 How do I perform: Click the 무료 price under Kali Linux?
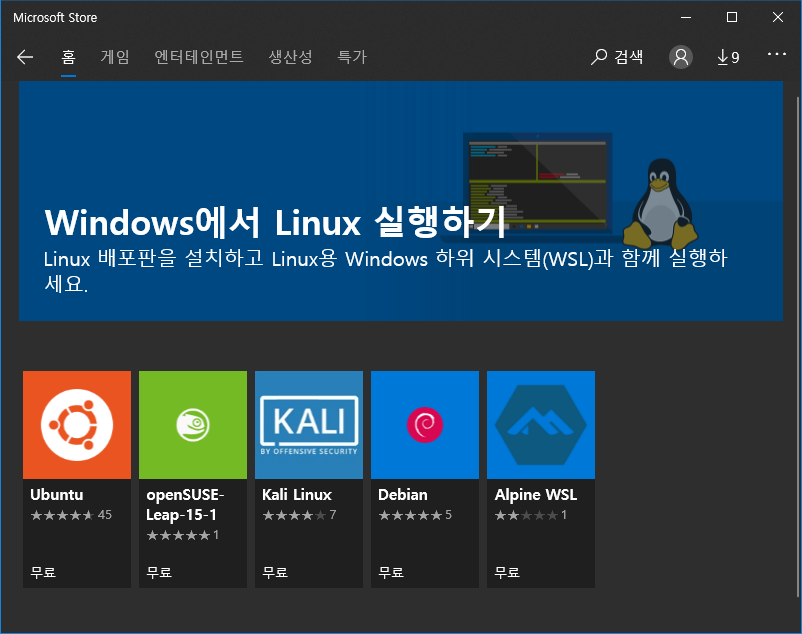click(x=275, y=572)
